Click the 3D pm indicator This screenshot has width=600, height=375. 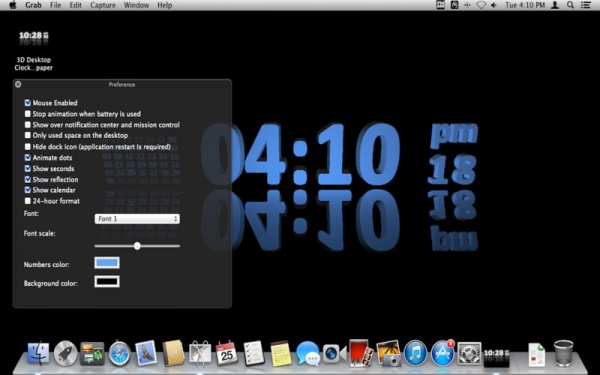(x=454, y=135)
